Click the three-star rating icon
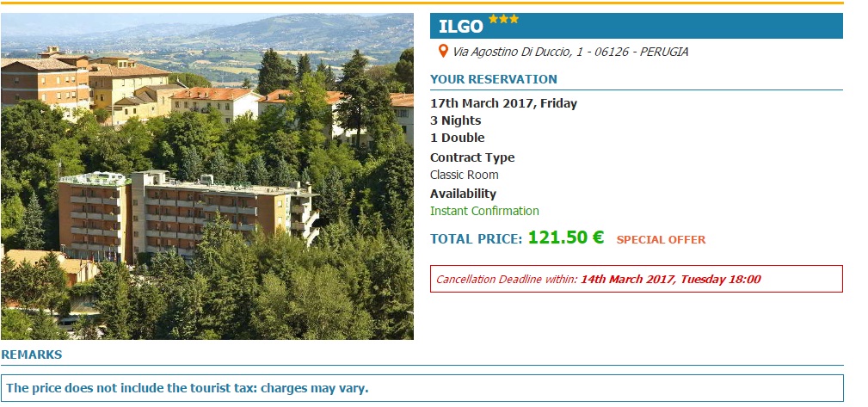868x407 pixels. (x=503, y=19)
